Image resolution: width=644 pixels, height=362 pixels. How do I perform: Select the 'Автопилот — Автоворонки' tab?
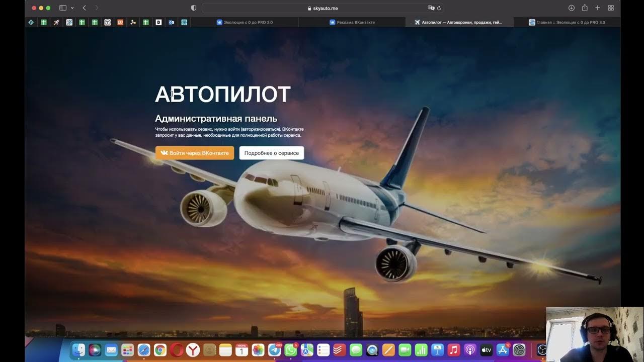point(459,22)
